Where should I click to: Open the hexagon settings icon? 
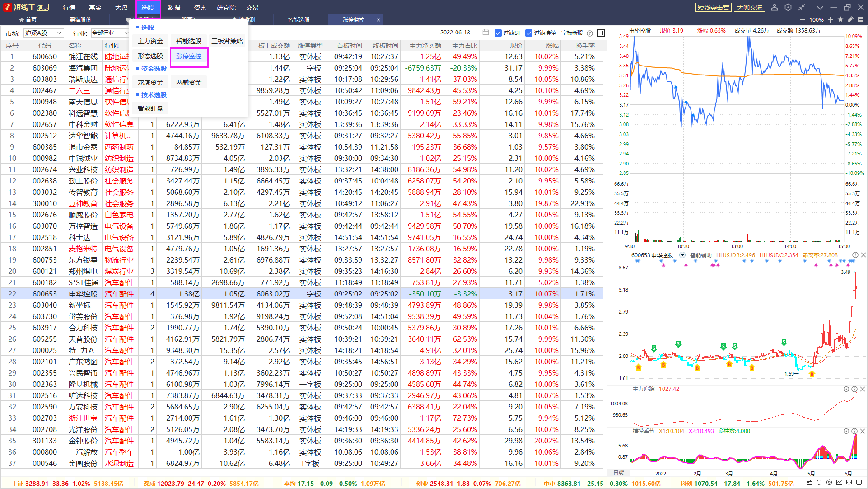pos(788,7)
